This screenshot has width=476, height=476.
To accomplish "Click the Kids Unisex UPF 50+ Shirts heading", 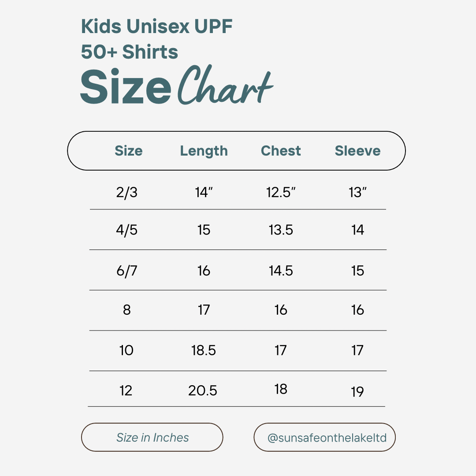I will 156,39.
